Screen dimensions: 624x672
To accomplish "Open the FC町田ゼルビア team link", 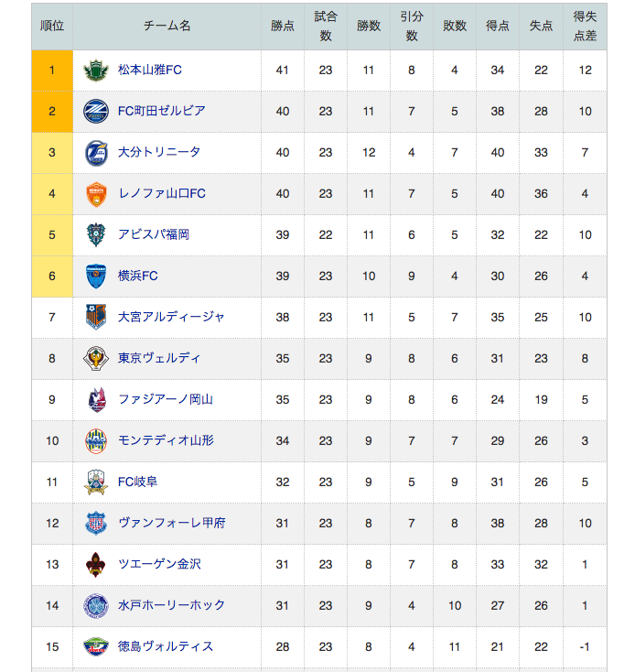I will click(x=161, y=111).
